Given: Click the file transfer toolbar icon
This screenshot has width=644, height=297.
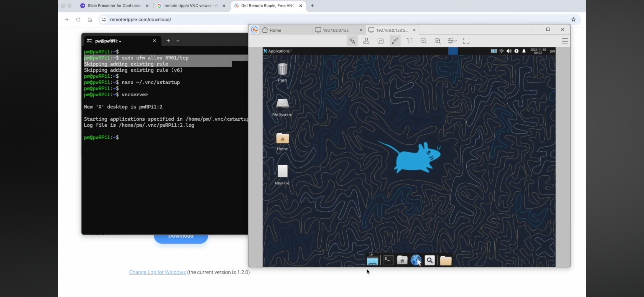Looking at the screenshot, I should tap(380, 41).
